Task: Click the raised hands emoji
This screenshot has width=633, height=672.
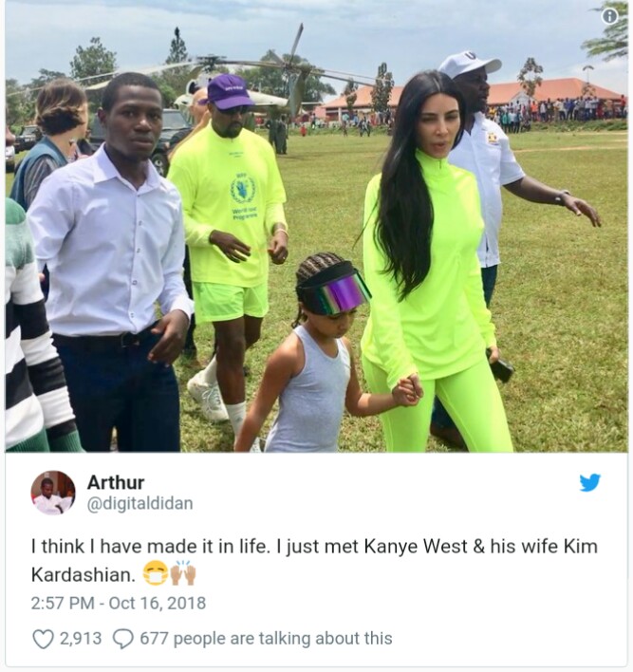Action: (x=183, y=575)
